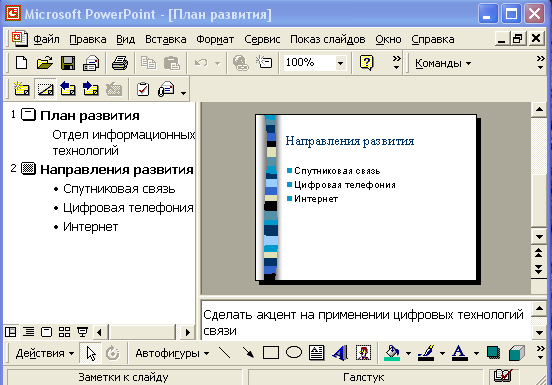Screen dimensions: 552x385
Task: Save presentation using the floppy disk icon
Action: (68, 63)
